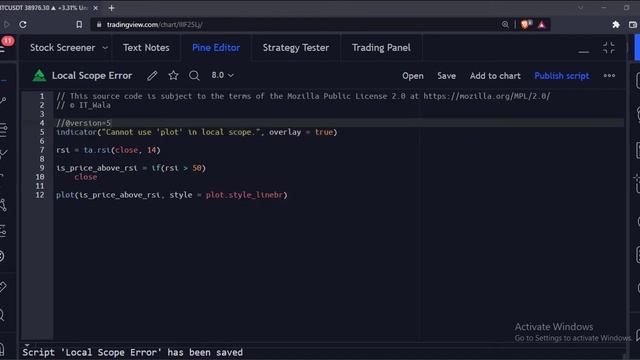Click the plot.style_linebr text in code
The image size is (640, 360).
tap(244, 195)
